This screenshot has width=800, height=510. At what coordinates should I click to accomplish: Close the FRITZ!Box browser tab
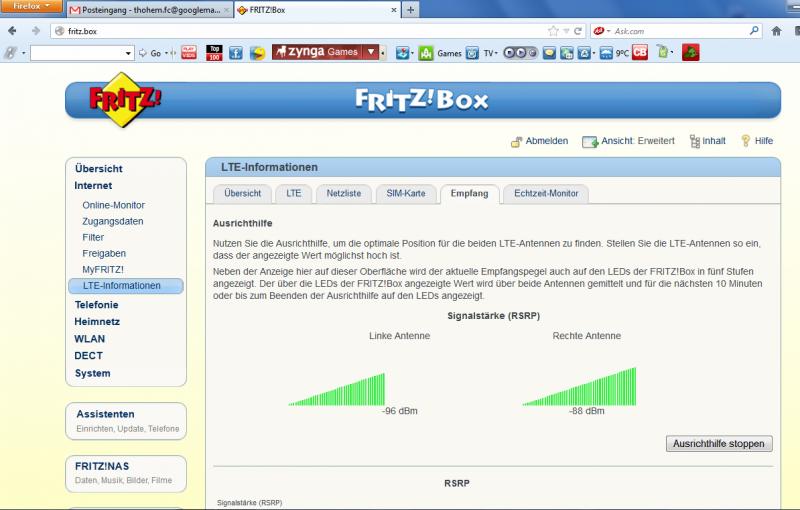[x=394, y=10]
